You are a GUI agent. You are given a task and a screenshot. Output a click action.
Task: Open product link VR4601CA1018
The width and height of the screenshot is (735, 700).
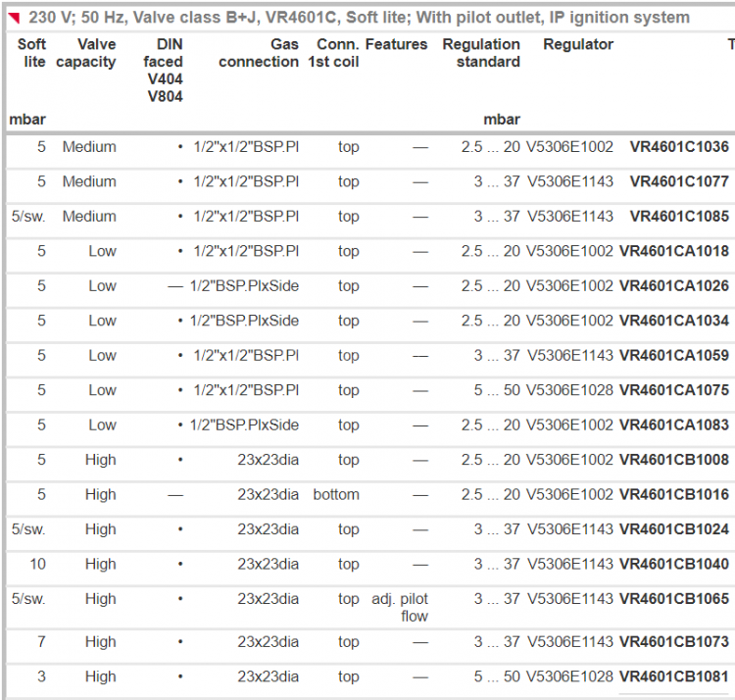tap(674, 251)
